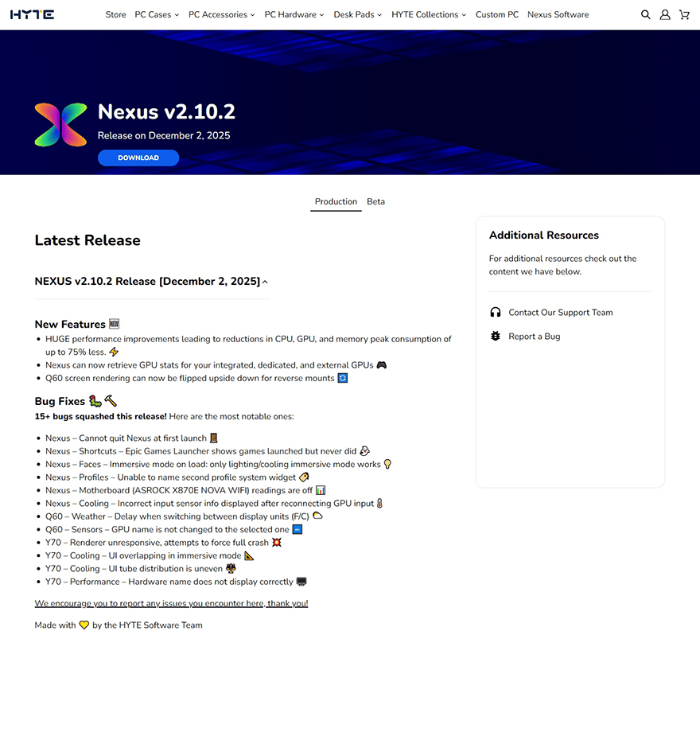Click the hammer emoji beside Bug Fixes
Image resolution: width=700 pixels, height=736 pixels.
point(111,401)
